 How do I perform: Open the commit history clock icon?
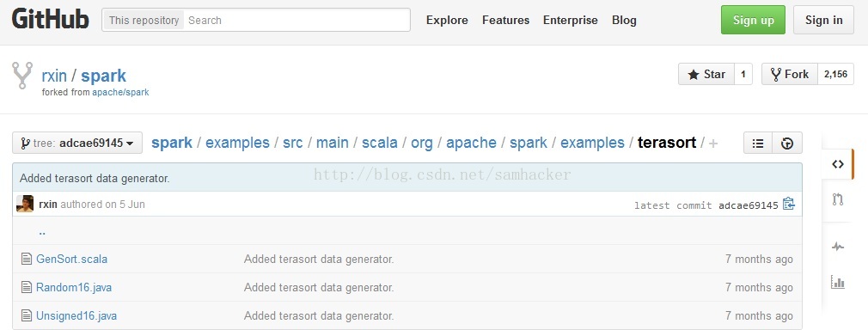787,144
